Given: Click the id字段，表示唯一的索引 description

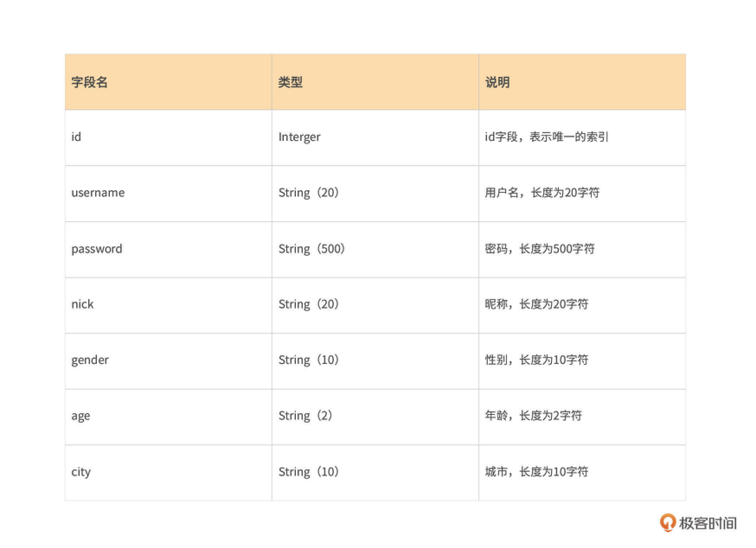Looking at the screenshot, I should 547,137.
